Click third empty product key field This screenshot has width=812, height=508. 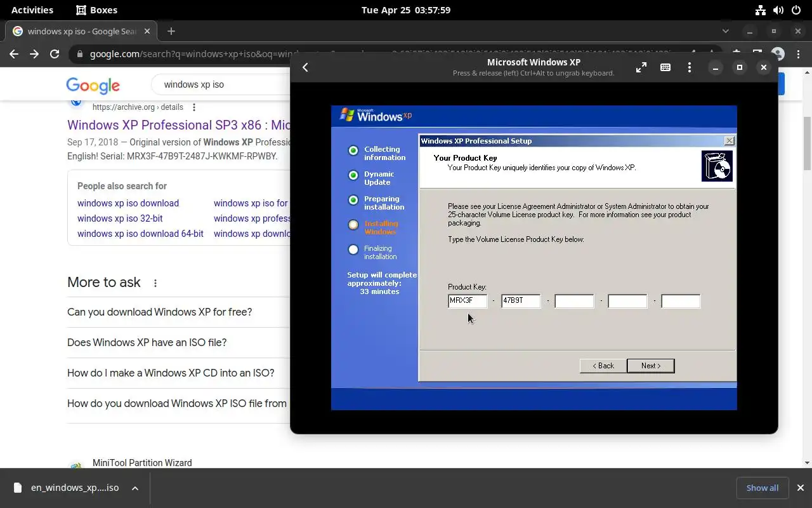pos(574,301)
